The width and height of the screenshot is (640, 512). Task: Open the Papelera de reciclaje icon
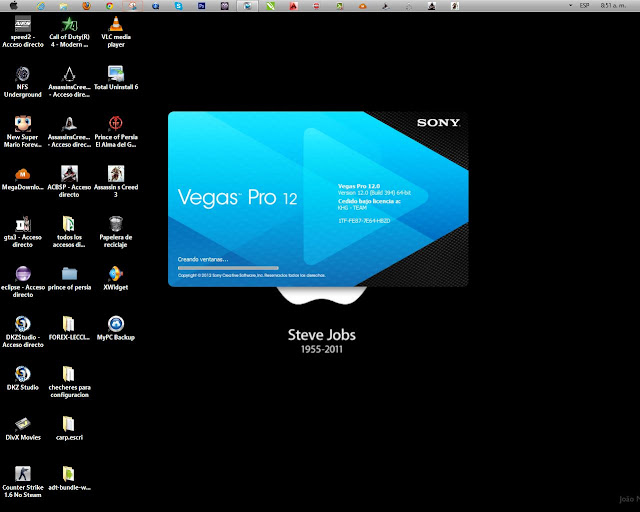click(116, 232)
